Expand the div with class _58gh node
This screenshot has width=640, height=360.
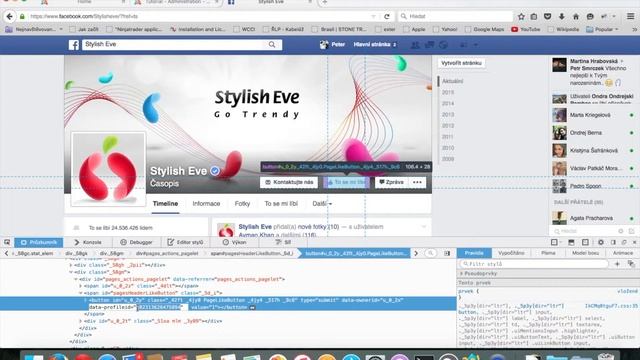click(x=71, y=265)
